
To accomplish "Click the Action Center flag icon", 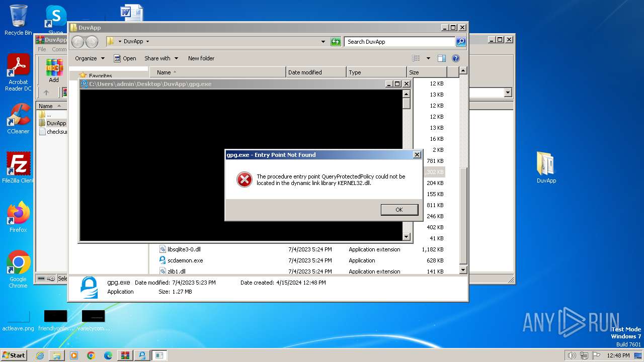I will pyautogui.click(x=597, y=355).
